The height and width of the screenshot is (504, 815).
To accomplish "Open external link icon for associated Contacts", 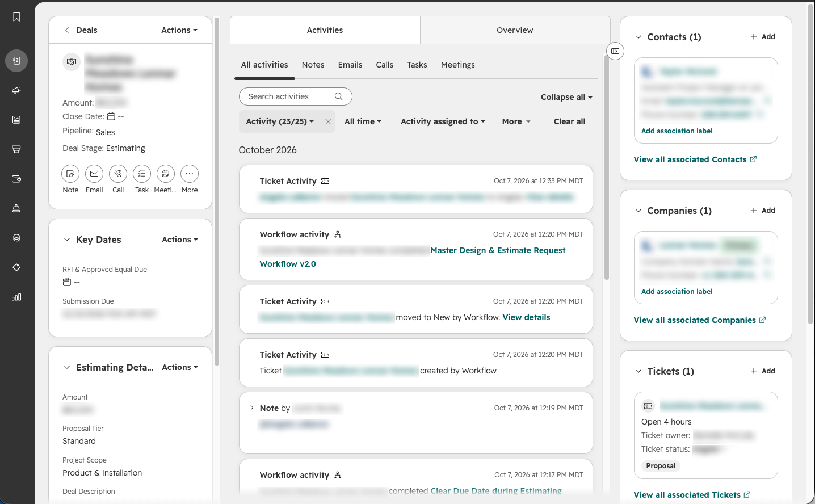I will (753, 159).
